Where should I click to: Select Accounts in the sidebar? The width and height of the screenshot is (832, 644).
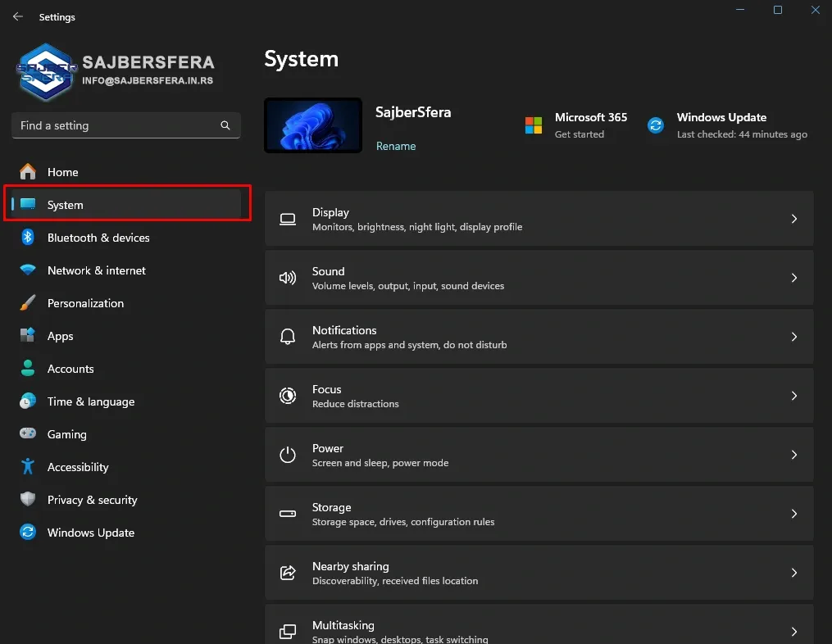tap(70, 369)
